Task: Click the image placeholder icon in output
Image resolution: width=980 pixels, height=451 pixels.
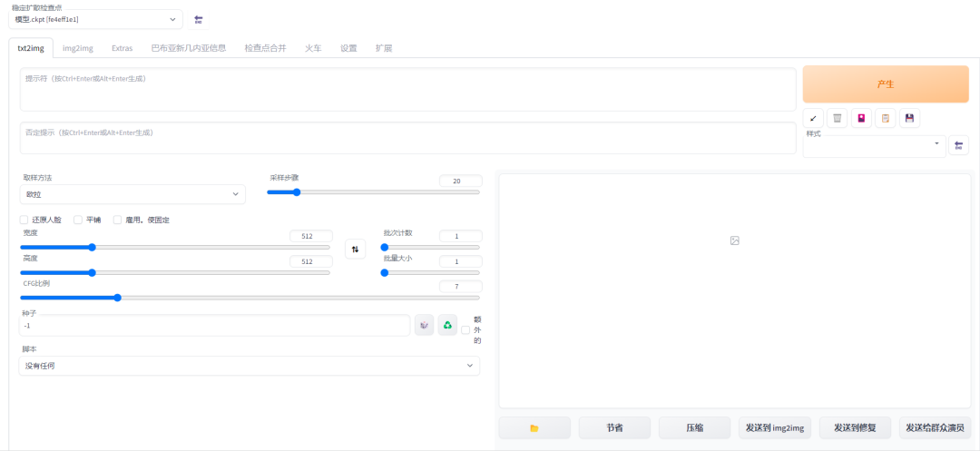Action: [735, 240]
